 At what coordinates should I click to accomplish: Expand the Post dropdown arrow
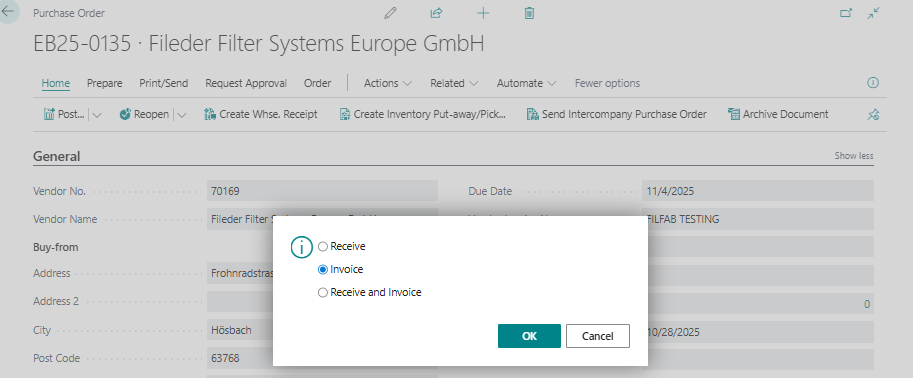pyautogui.click(x=97, y=115)
